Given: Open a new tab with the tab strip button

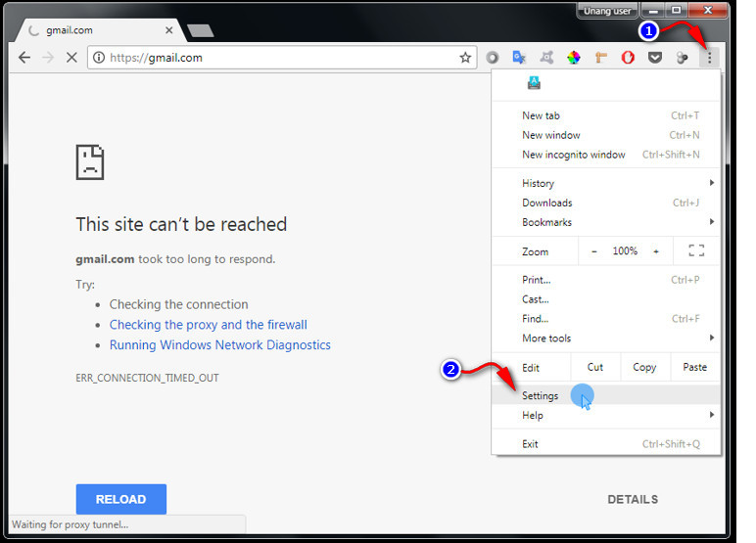Looking at the screenshot, I should coord(200,31).
